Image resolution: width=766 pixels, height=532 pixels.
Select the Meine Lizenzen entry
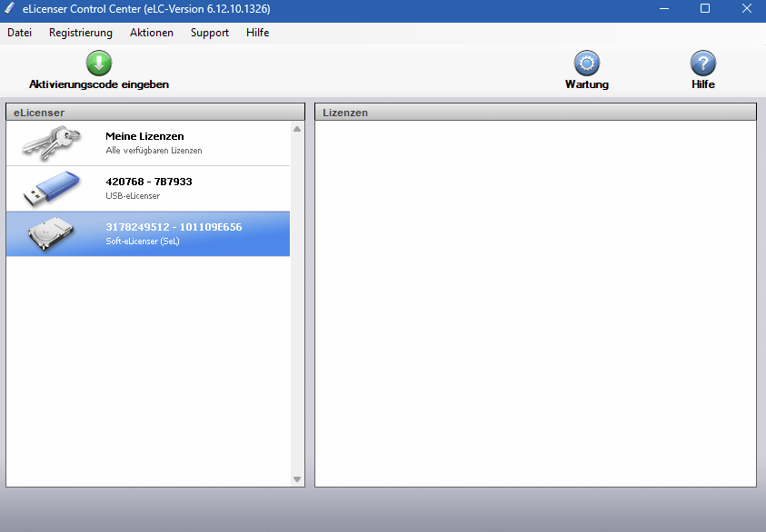(x=148, y=143)
